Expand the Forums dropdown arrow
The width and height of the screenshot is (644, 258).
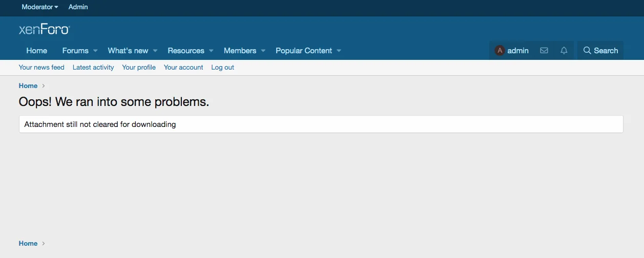point(95,51)
